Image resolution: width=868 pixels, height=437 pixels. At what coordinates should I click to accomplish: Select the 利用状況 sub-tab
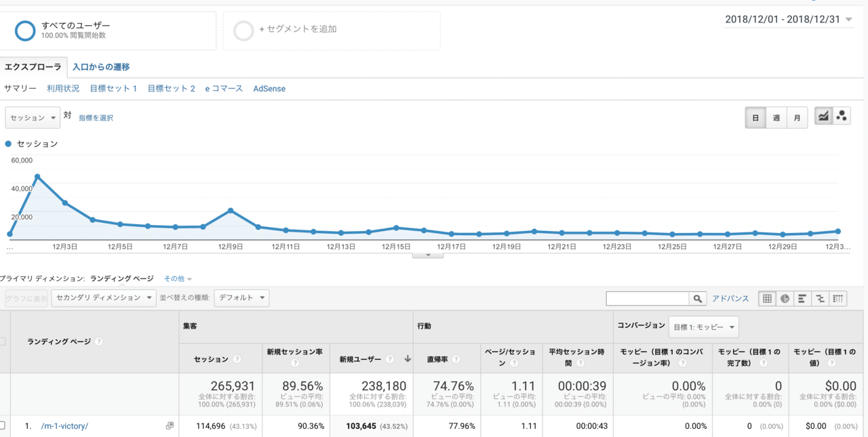(x=63, y=89)
